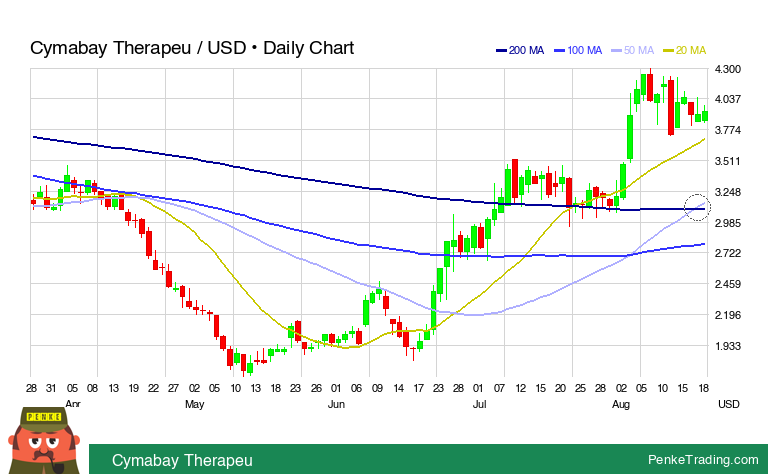
Task: Click the 50 MA legend entry
Action: point(632,50)
